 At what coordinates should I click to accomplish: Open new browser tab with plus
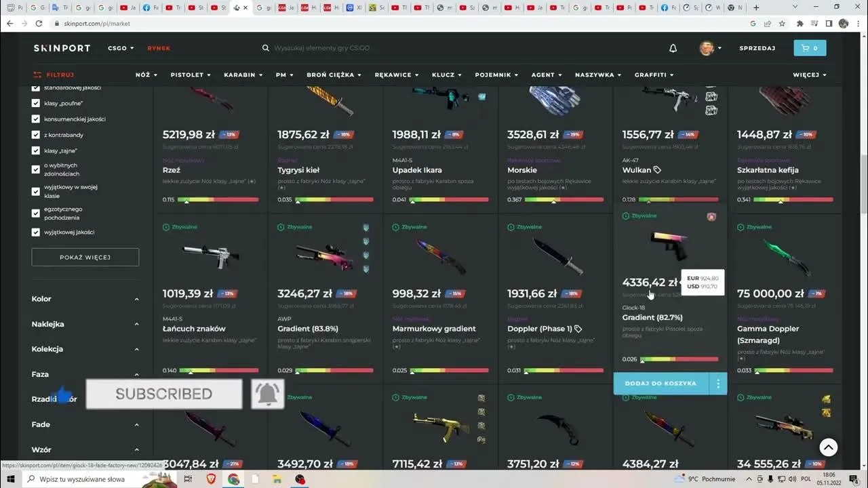pos(756,7)
